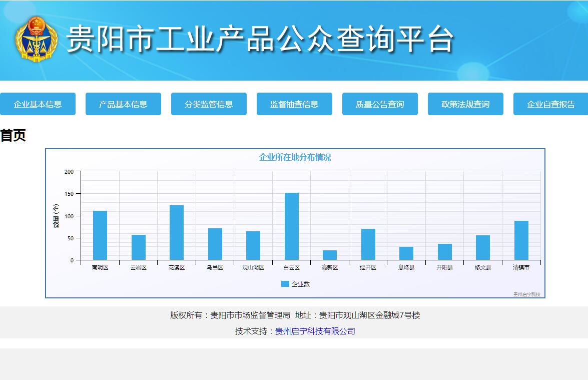The height and width of the screenshot is (380, 588).
Task: Open the 企业基本信息 menu
Action: (x=38, y=104)
